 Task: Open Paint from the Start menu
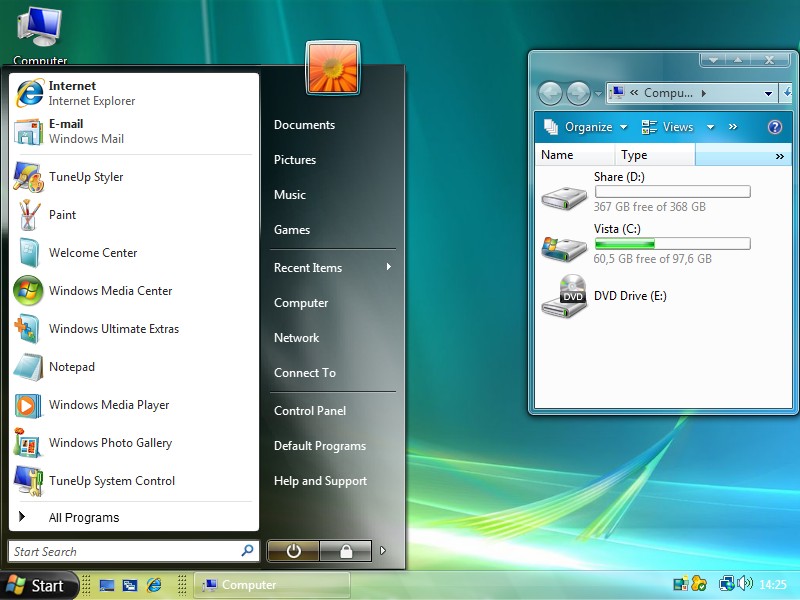point(62,215)
